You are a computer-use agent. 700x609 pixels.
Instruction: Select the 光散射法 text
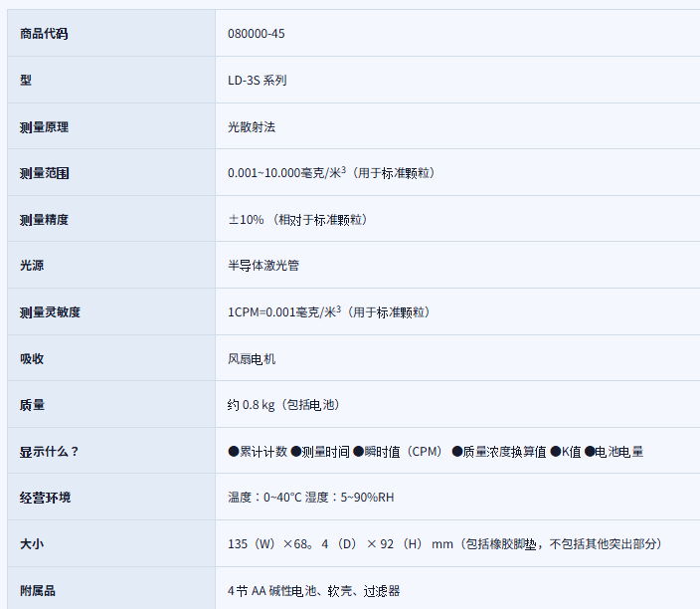click(x=252, y=127)
